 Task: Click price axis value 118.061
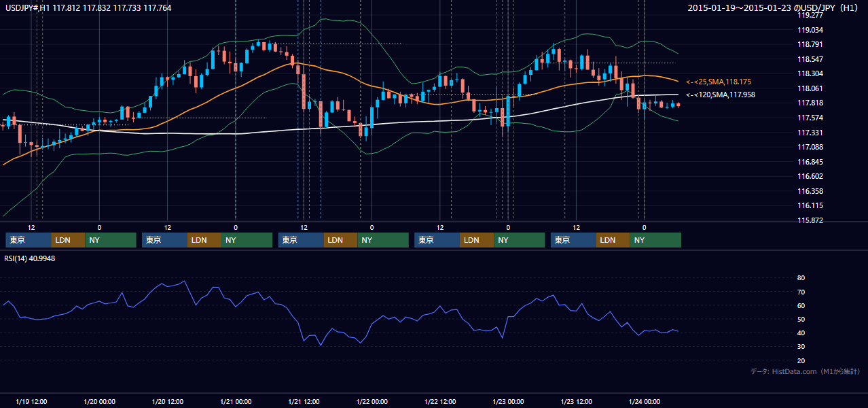pyautogui.click(x=810, y=88)
